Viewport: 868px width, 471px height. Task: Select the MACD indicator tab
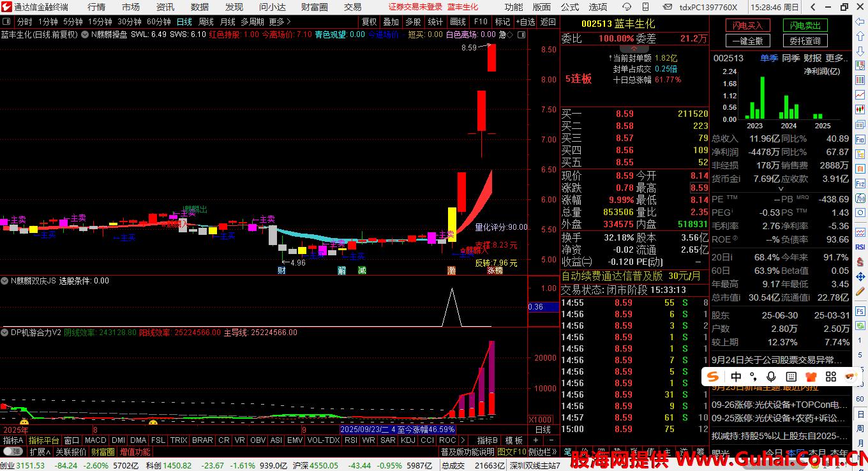(95, 440)
